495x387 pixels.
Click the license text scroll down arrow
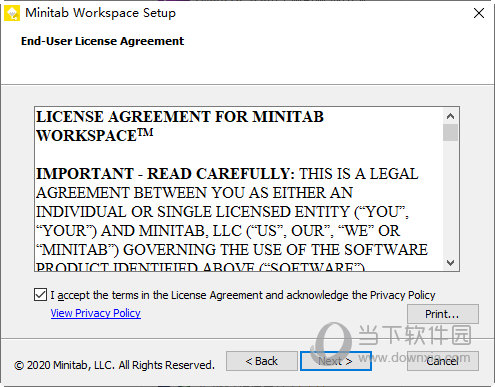[450, 263]
